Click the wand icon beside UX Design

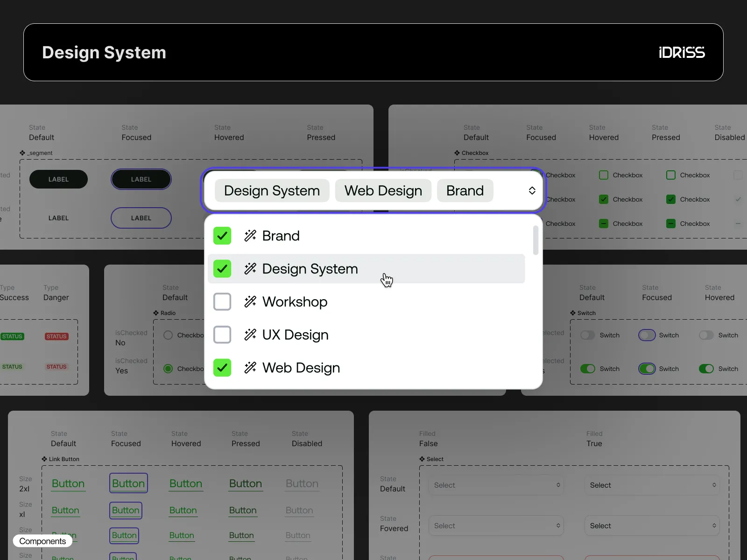click(250, 335)
